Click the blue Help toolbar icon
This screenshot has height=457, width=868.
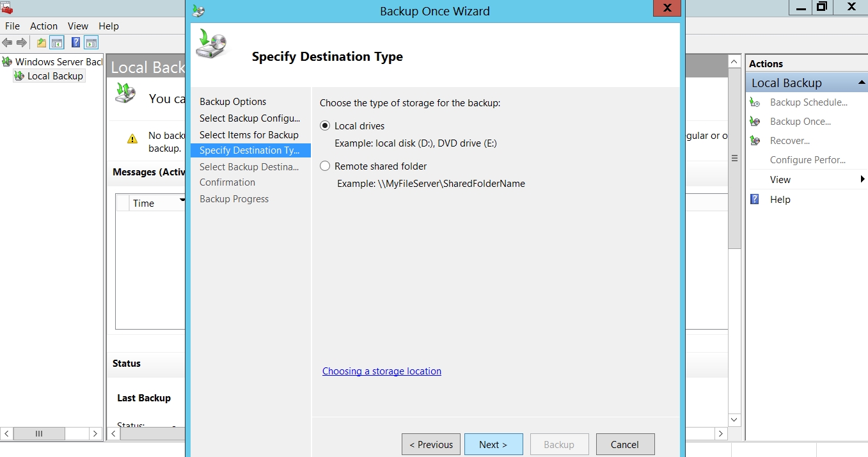pos(76,43)
